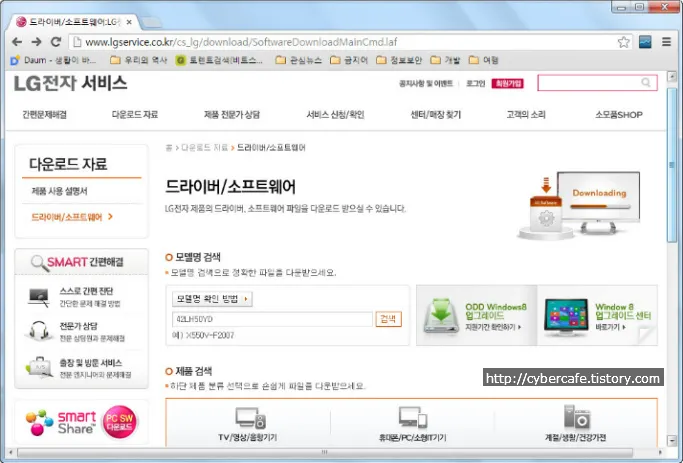Open the 금지어 bookmark folder

click(349, 60)
